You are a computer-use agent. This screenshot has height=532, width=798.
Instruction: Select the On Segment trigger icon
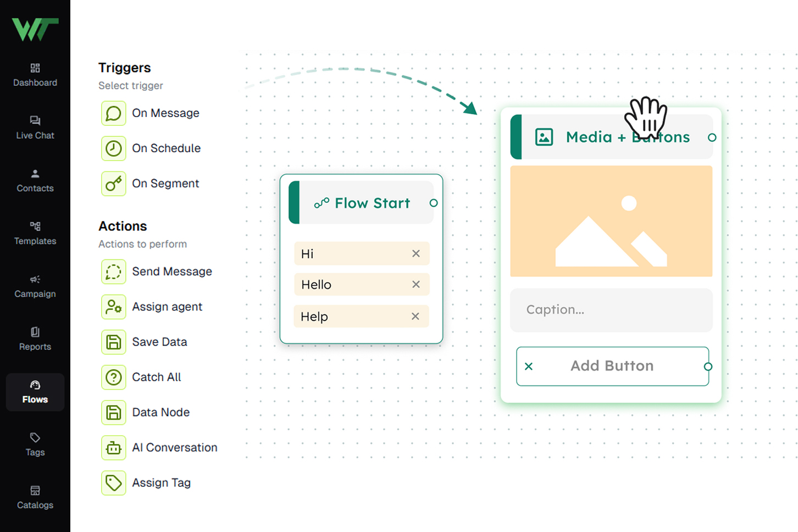114,184
